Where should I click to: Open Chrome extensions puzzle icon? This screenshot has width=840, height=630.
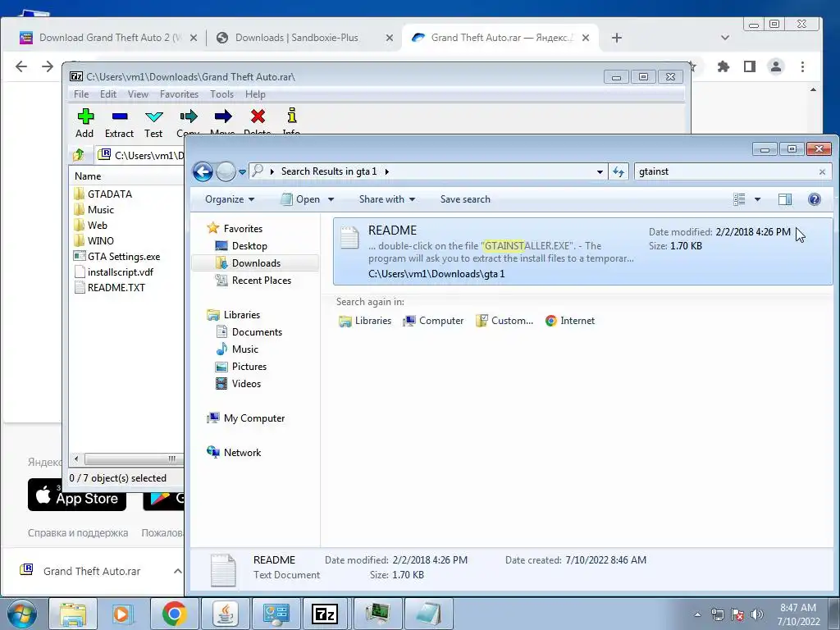point(724,66)
